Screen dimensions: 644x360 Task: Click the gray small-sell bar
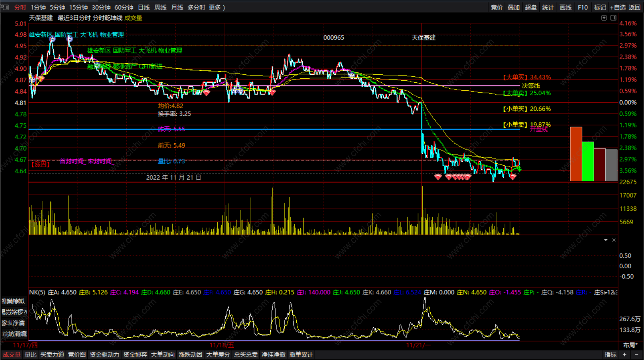coord(611,165)
